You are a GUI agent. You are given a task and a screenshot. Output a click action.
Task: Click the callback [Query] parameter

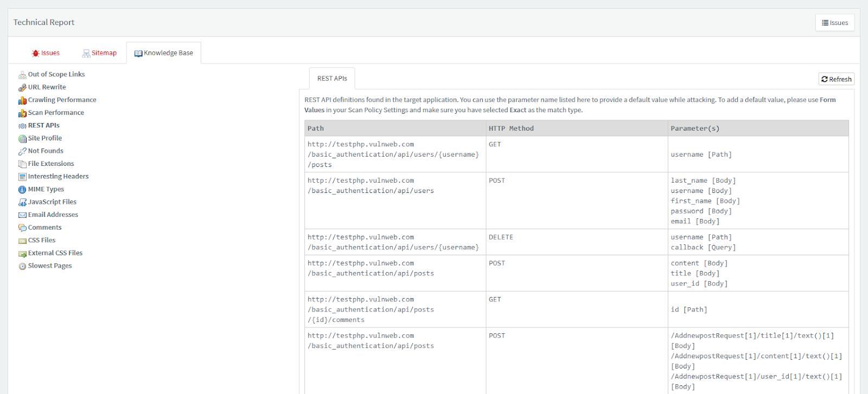pos(703,248)
